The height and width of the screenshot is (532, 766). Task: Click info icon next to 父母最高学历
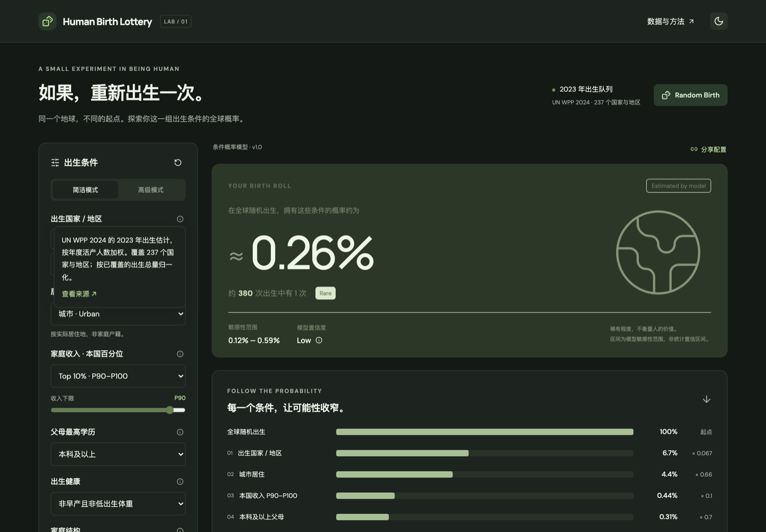(180, 432)
